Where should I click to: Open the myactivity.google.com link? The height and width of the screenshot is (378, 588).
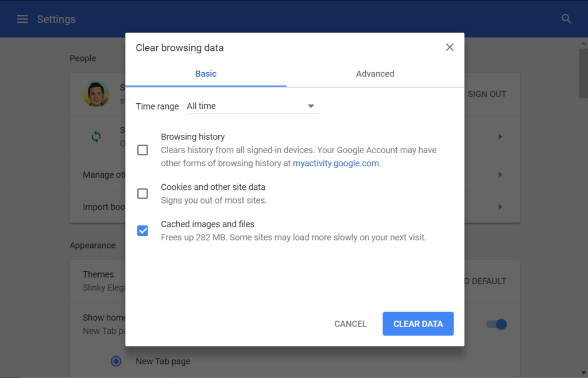(336, 163)
